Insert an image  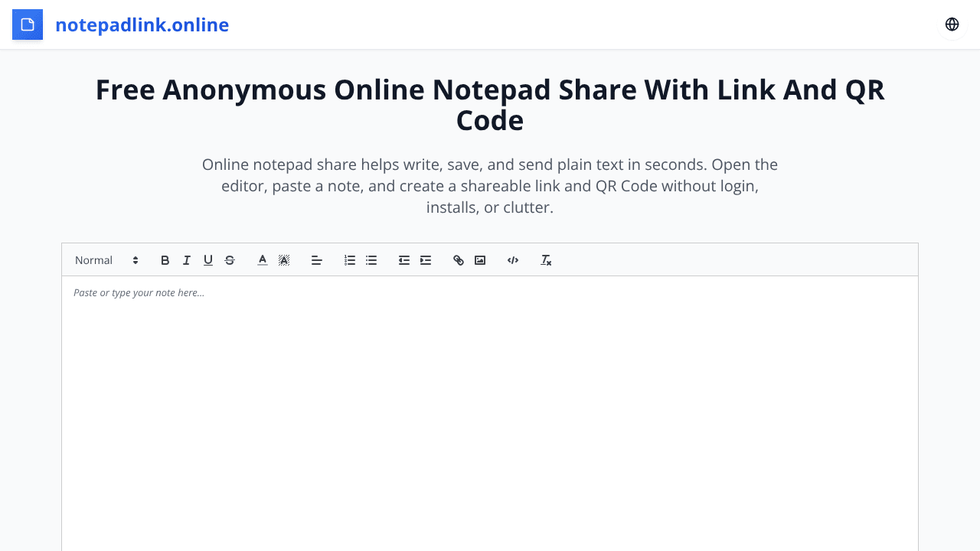(x=479, y=260)
